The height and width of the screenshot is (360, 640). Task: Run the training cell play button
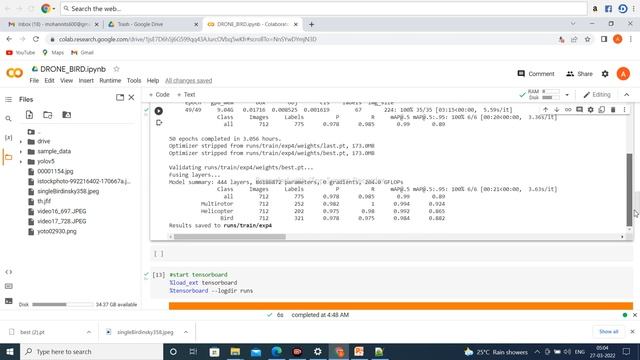pyautogui.click(x=159, y=111)
